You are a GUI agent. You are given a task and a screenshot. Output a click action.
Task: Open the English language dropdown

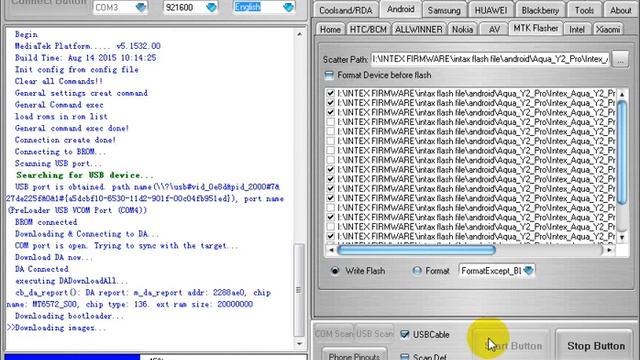click(288, 7)
